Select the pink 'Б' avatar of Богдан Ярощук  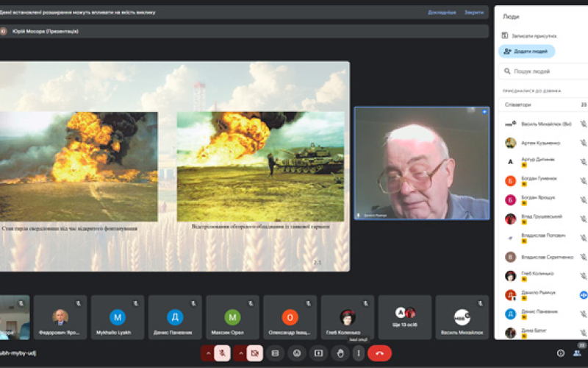tap(510, 200)
